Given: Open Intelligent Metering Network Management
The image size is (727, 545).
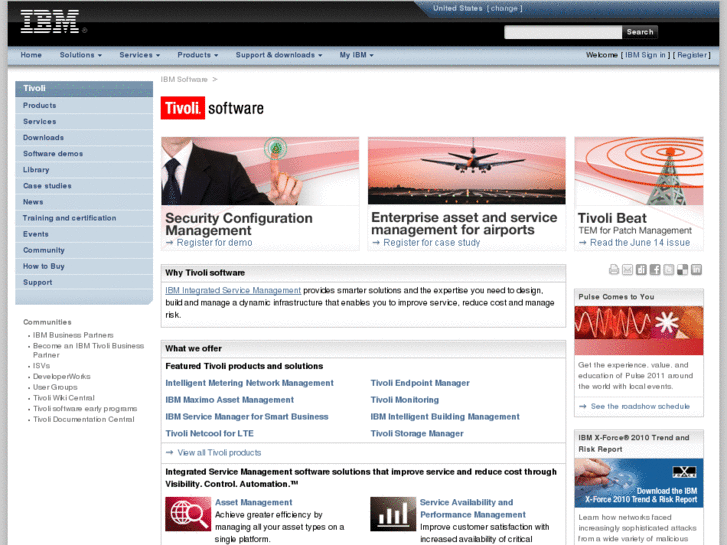Looking at the screenshot, I should [x=249, y=383].
